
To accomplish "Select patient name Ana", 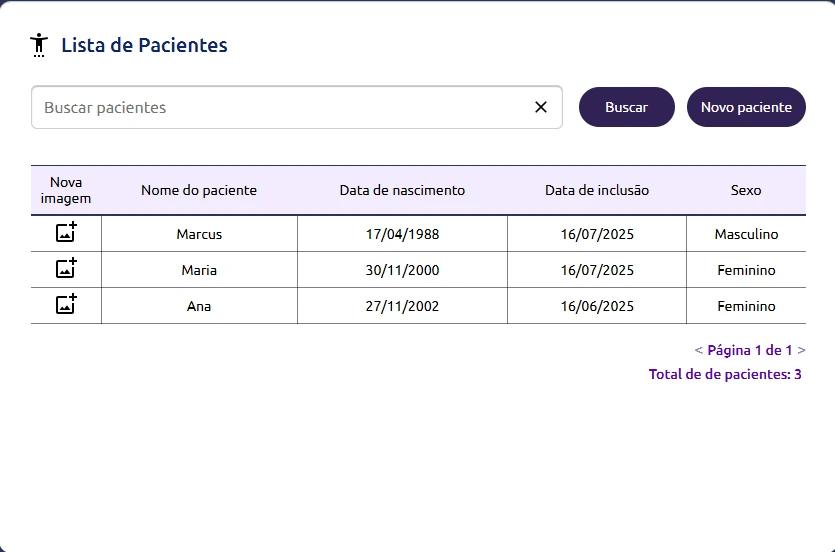I will click(x=199, y=306).
